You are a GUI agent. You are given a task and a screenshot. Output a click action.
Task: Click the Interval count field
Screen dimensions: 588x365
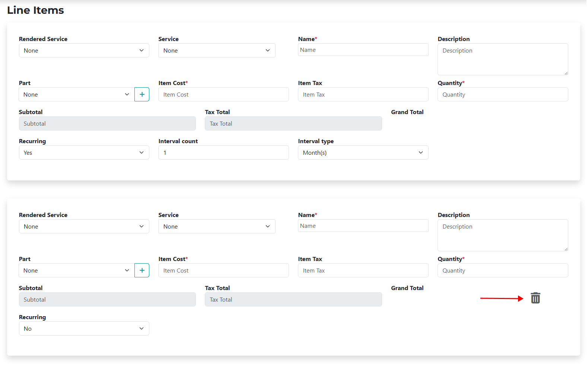(x=223, y=152)
